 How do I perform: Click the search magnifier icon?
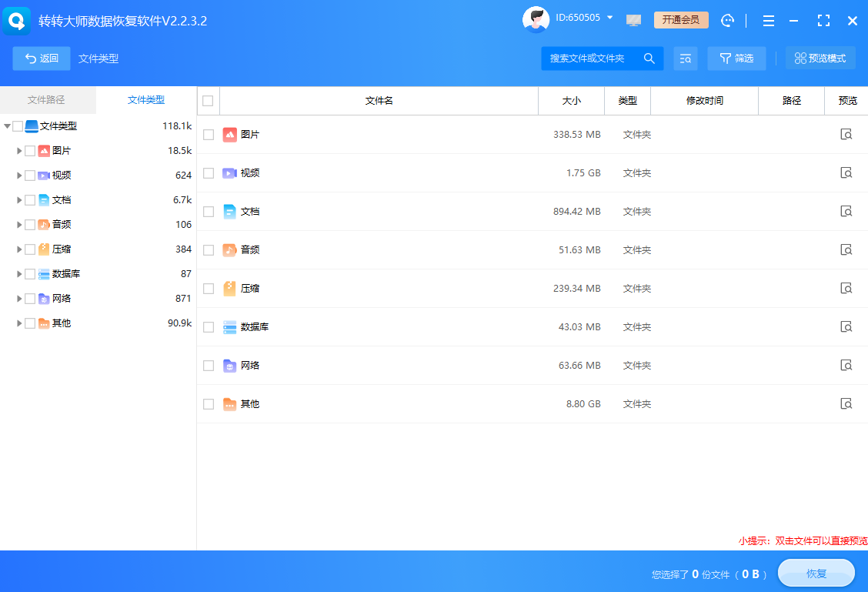coord(649,58)
